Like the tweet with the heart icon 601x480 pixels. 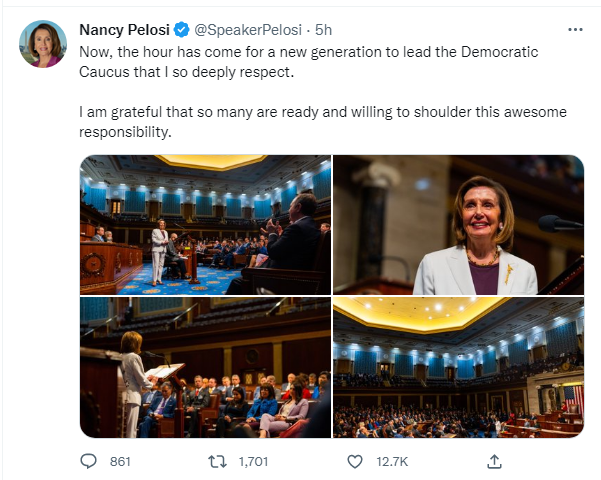click(353, 461)
